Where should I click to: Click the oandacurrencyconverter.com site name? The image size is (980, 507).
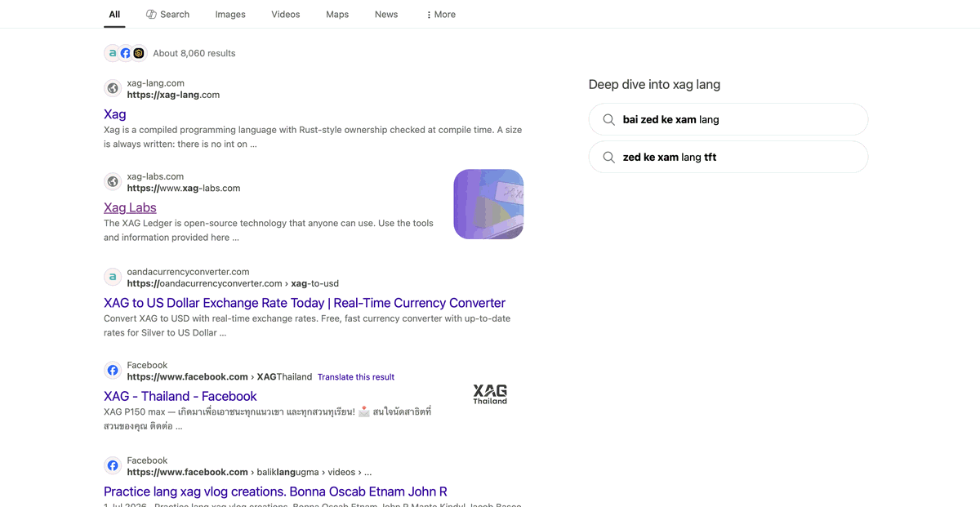[x=188, y=271]
